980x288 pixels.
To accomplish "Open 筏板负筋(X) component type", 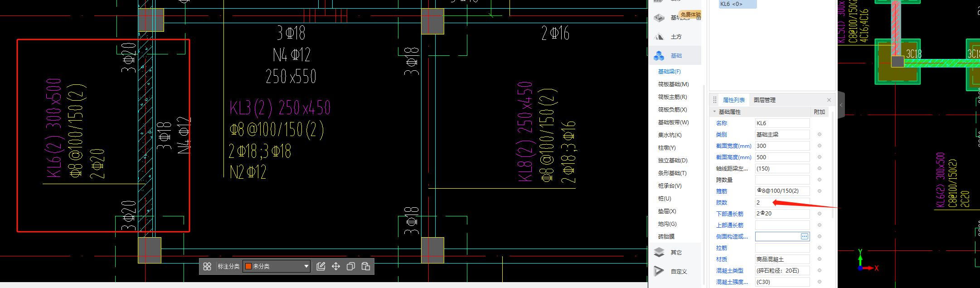I will pyautogui.click(x=673, y=110).
